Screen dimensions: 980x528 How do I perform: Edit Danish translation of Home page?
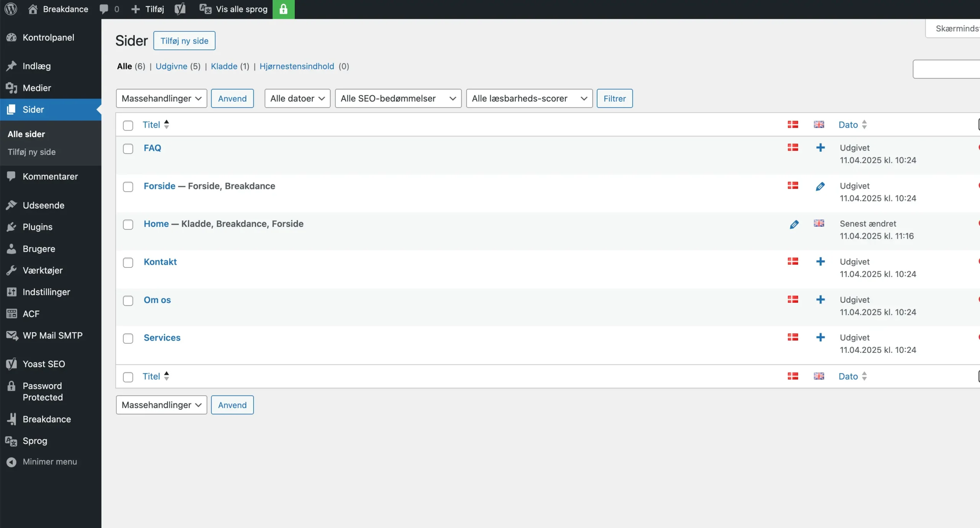coord(794,224)
